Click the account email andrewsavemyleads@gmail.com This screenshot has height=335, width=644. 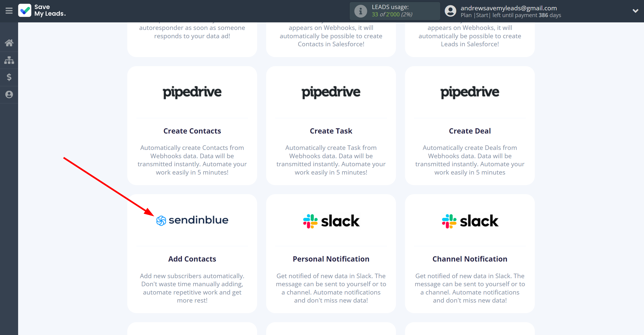click(x=509, y=8)
